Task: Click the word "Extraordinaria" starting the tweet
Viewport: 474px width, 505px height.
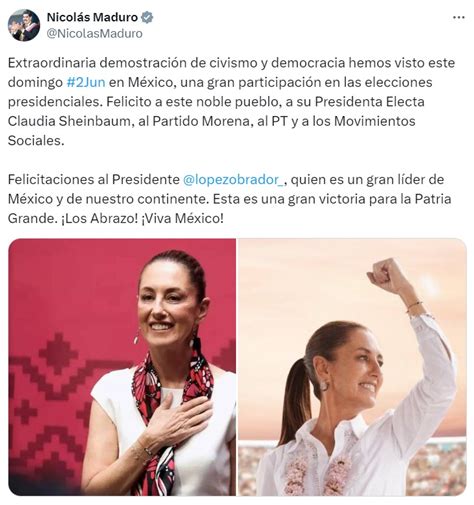Action: [52, 63]
